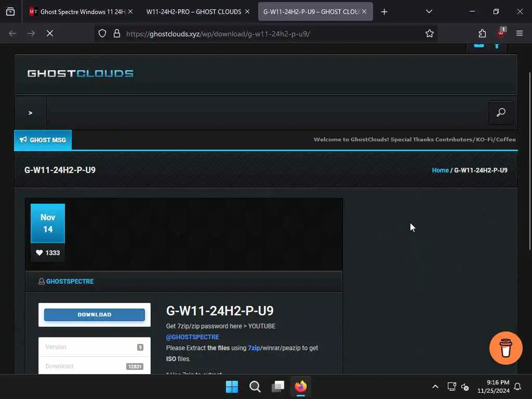This screenshot has height=399, width=532.
Task: Open the clock showing 9:16 PM
Action: [x=494, y=387]
